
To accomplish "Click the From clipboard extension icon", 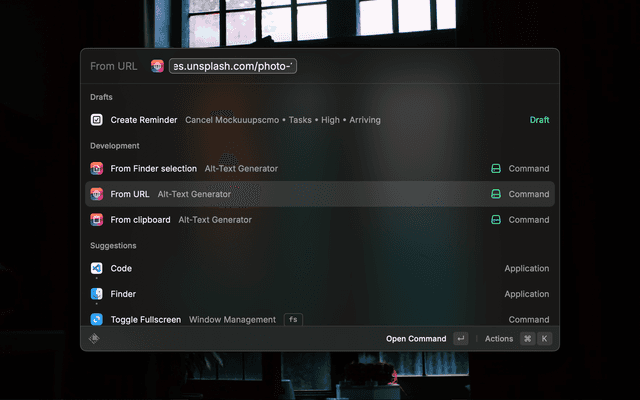I will [x=97, y=219].
